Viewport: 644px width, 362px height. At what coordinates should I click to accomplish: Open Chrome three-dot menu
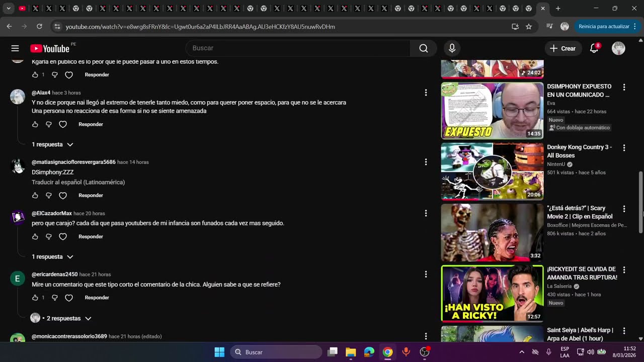click(x=634, y=26)
